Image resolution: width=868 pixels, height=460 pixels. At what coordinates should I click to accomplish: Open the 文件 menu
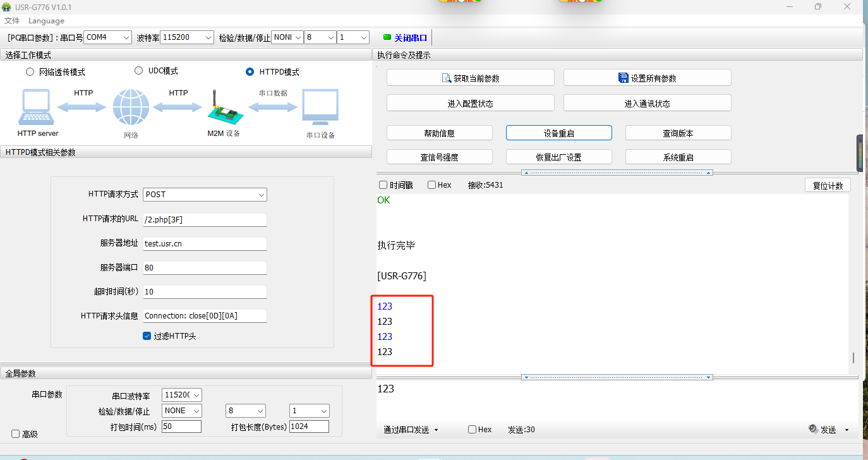pos(12,21)
